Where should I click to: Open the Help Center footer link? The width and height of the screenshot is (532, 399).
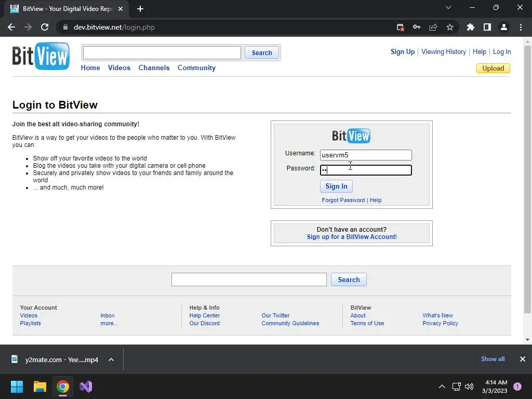click(205, 315)
